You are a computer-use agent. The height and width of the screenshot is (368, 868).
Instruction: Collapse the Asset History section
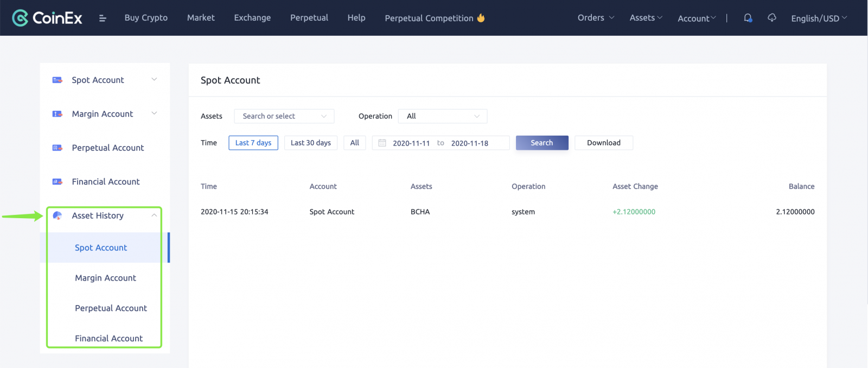[x=154, y=215]
